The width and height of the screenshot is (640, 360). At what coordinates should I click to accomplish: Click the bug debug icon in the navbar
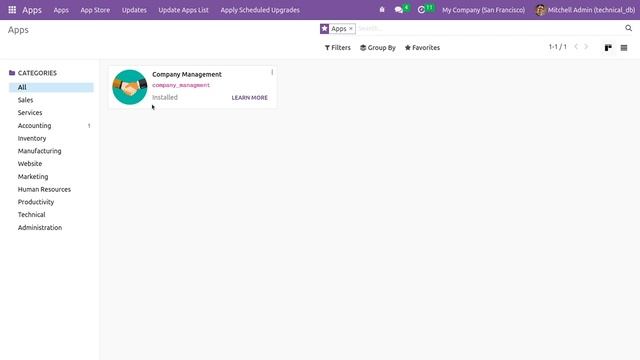point(382,9)
